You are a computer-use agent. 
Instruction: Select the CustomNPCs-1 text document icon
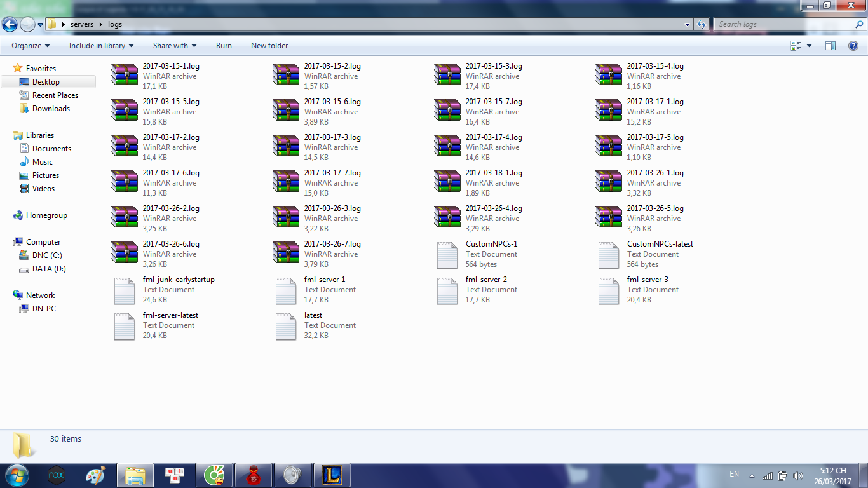point(447,255)
